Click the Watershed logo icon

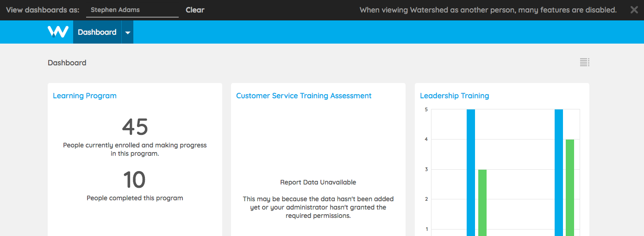point(58,32)
